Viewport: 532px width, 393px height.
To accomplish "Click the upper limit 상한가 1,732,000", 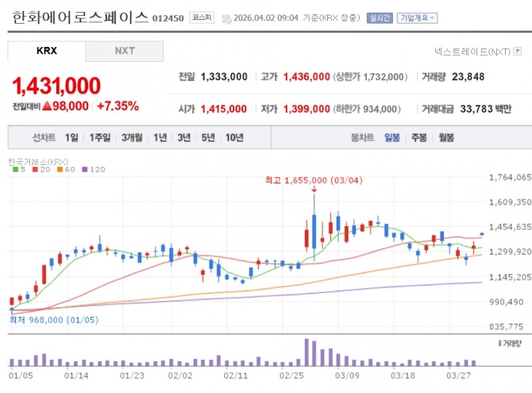I will [x=370, y=77].
